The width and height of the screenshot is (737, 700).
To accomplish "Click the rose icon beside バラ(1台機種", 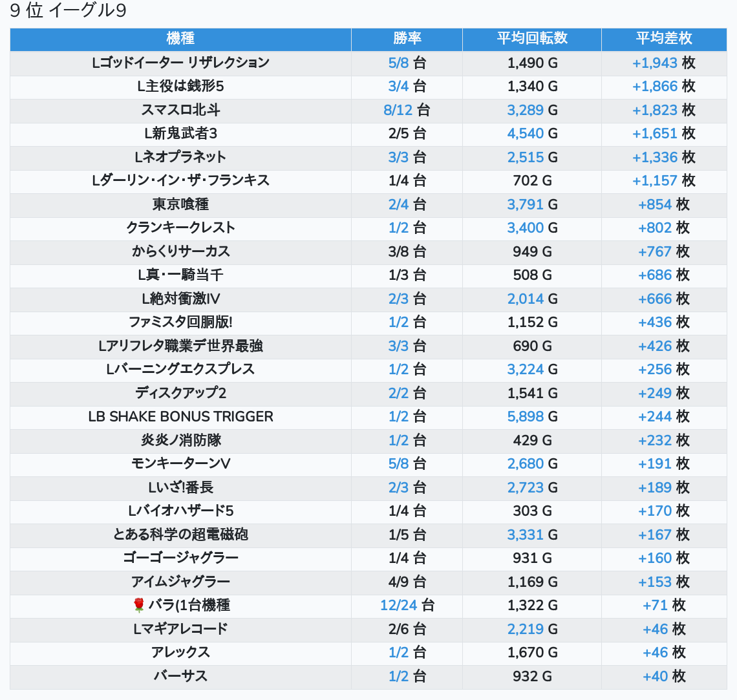I will coord(138,605).
